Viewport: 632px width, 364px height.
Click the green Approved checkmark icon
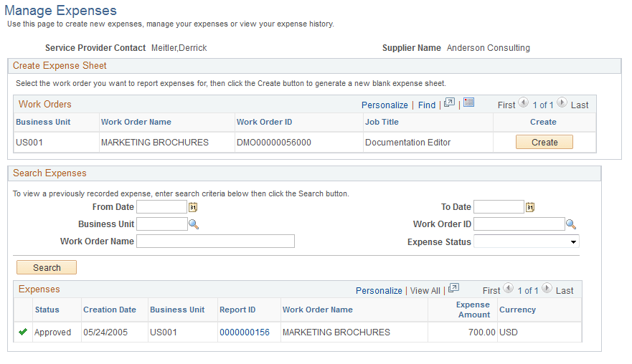point(23,332)
